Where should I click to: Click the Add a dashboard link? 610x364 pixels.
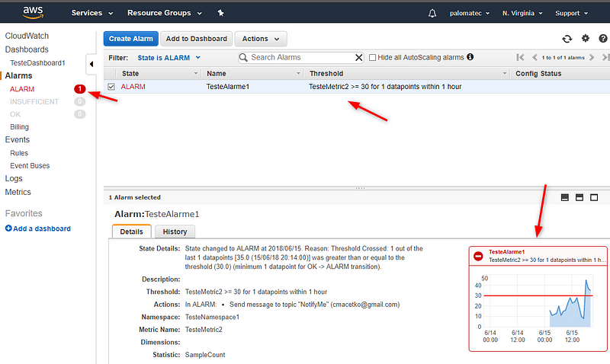click(x=42, y=228)
